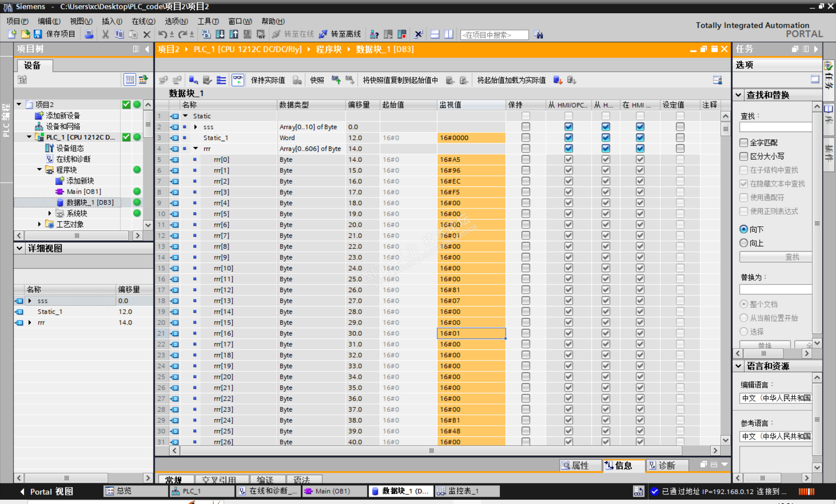836x504 pixels.
Task: Switch to the 诊断 tab
Action: [666, 465]
